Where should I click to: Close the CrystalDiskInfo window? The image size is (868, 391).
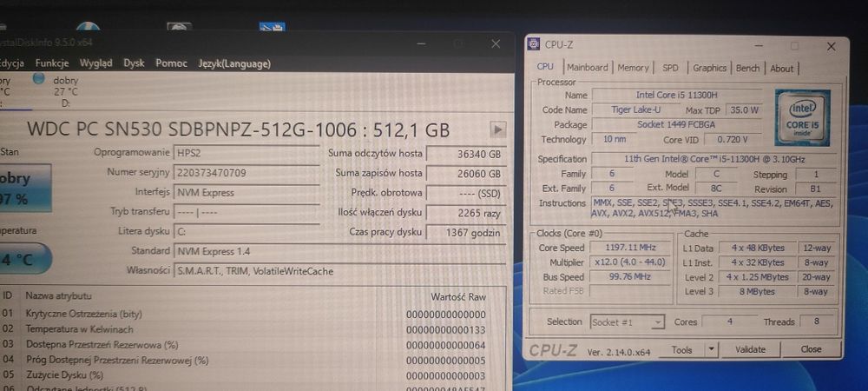pyautogui.click(x=496, y=43)
